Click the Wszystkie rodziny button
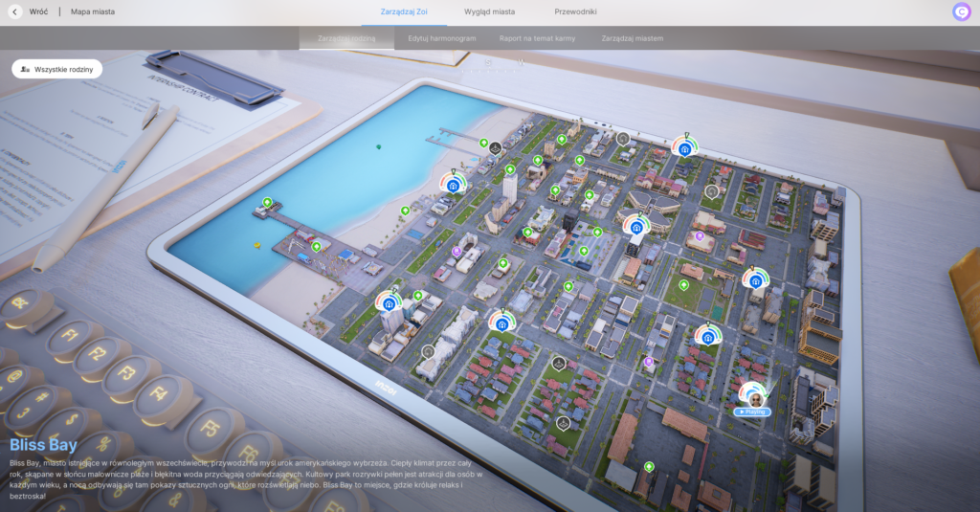 click(56, 70)
